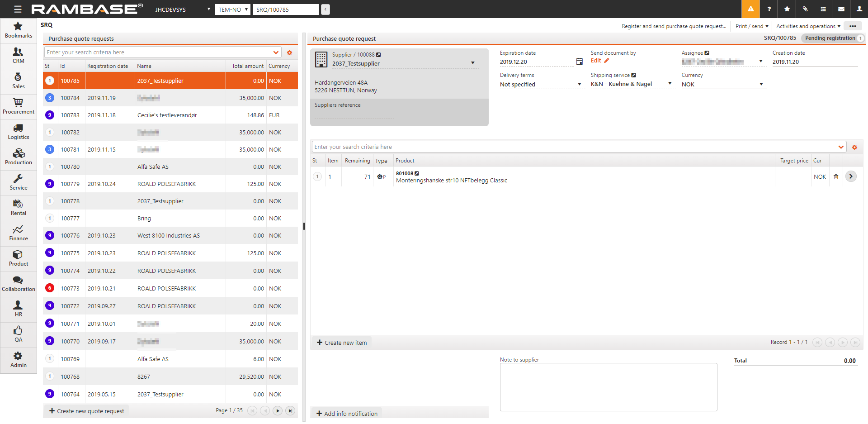
Task: Open item details with right arrow button
Action: tap(851, 176)
